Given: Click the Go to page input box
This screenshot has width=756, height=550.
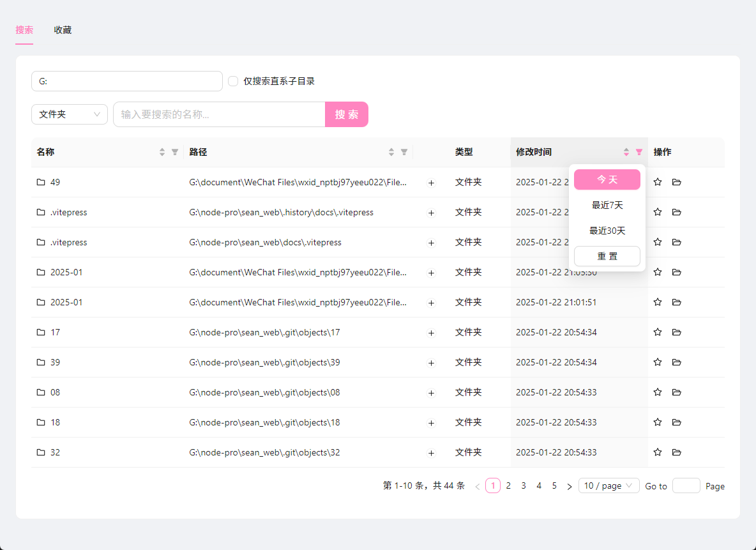Looking at the screenshot, I should [x=686, y=485].
